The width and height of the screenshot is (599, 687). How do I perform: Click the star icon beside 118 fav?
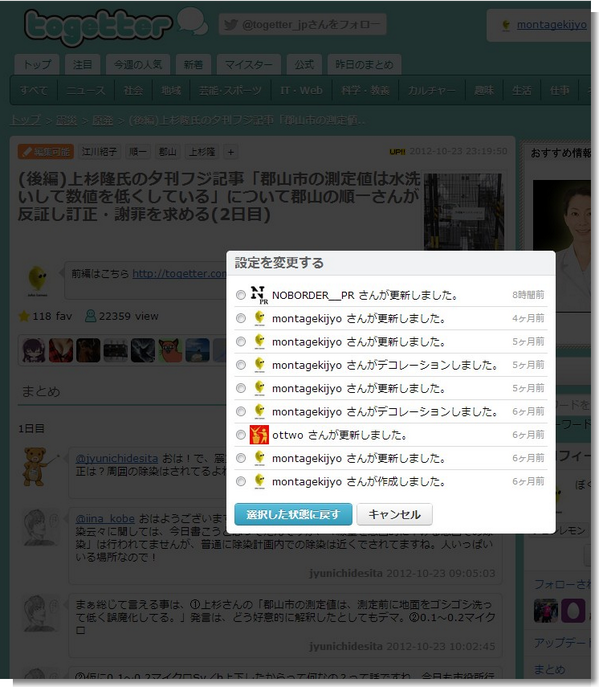[x=24, y=316]
